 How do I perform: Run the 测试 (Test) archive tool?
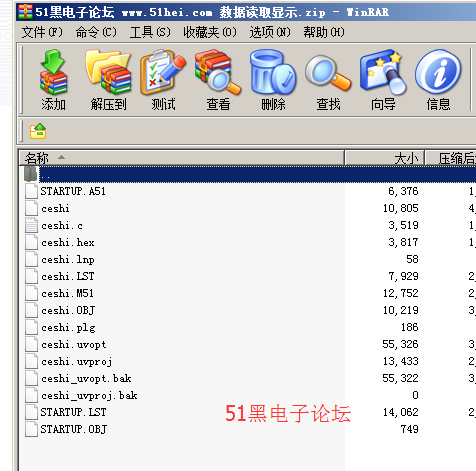point(163,80)
